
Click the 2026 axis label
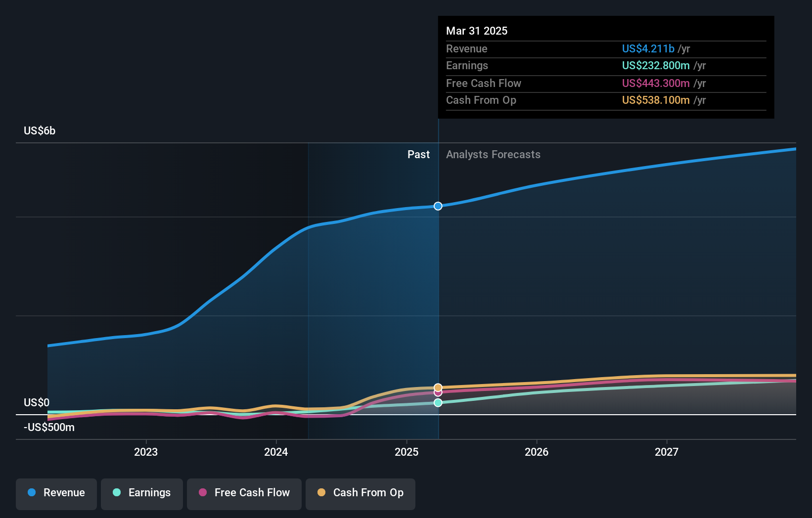[537, 451]
